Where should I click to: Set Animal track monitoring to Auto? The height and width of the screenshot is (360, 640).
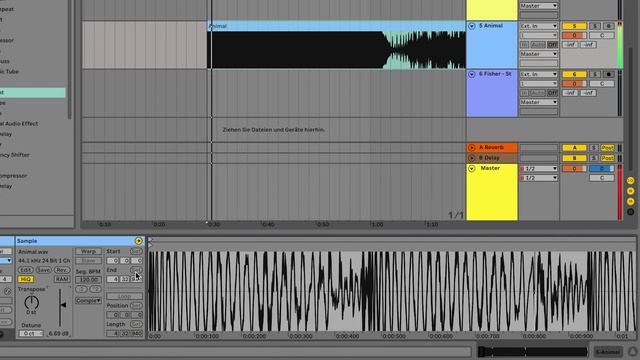click(538, 44)
